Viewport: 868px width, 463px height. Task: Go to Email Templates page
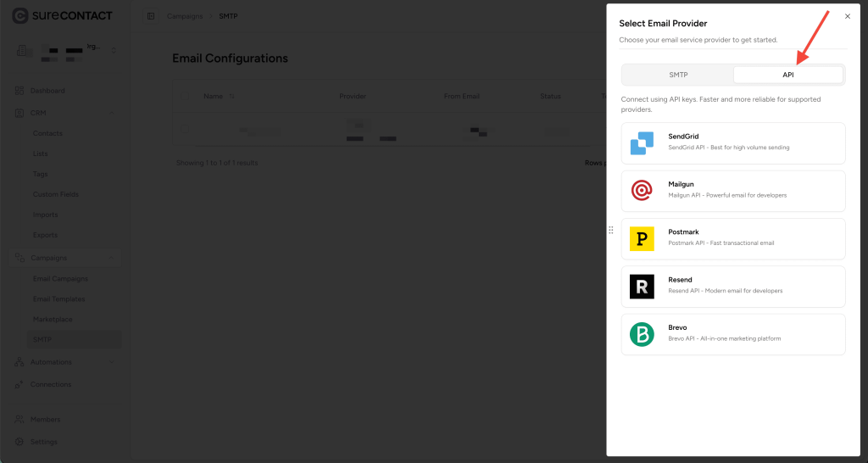coord(58,299)
